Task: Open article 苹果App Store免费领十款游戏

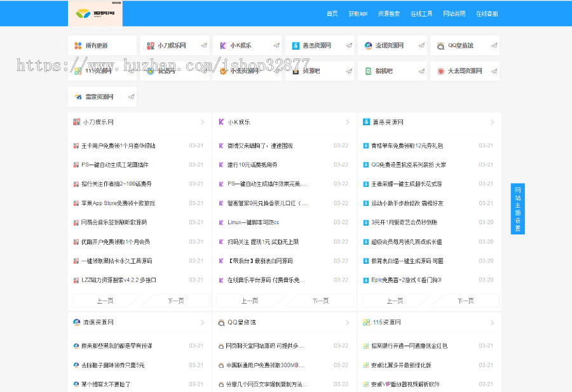Action: coord(118,203)
